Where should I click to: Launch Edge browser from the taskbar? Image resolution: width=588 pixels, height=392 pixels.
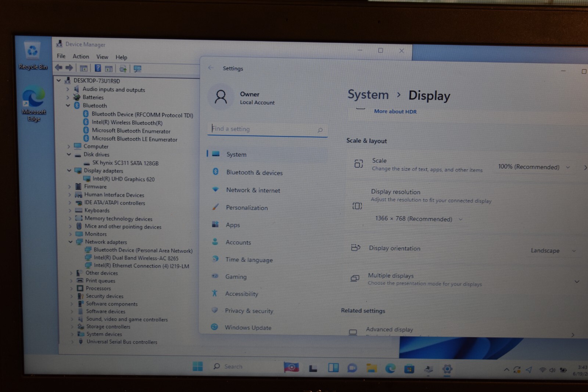390,368
